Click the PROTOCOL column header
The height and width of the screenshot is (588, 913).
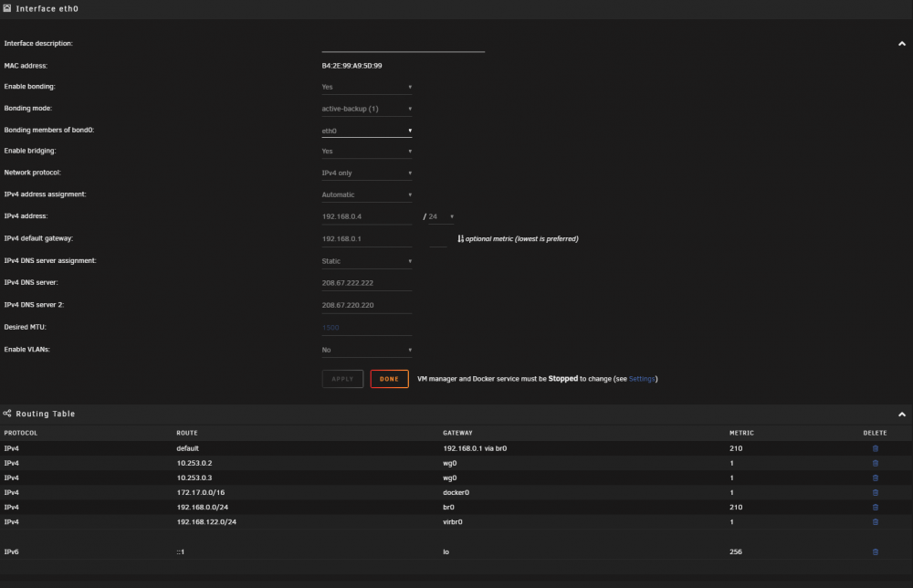[x=20, y=433]
